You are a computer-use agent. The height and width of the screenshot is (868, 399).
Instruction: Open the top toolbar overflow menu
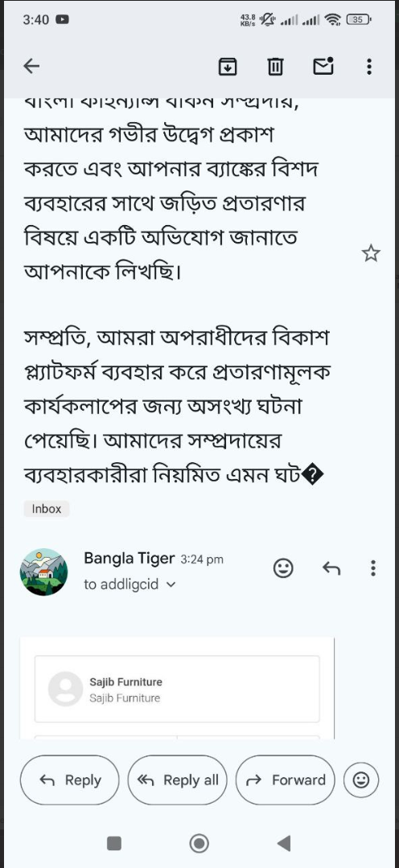[369, 67]
